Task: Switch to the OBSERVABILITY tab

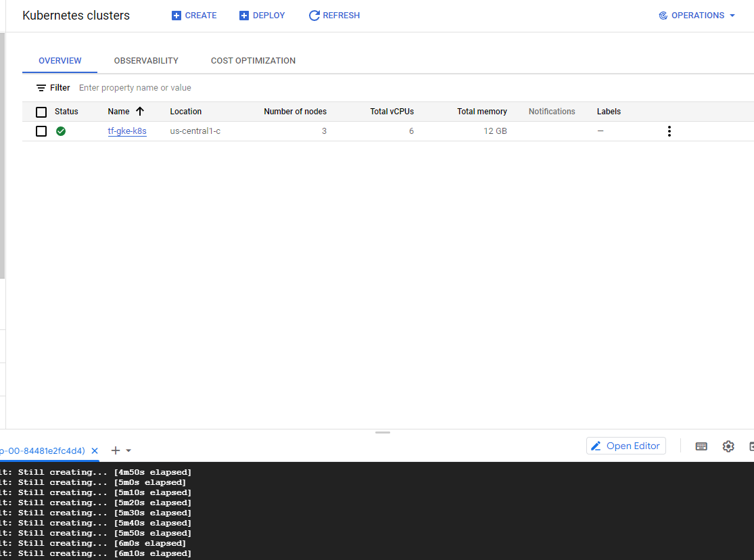Action: (146, 61)
